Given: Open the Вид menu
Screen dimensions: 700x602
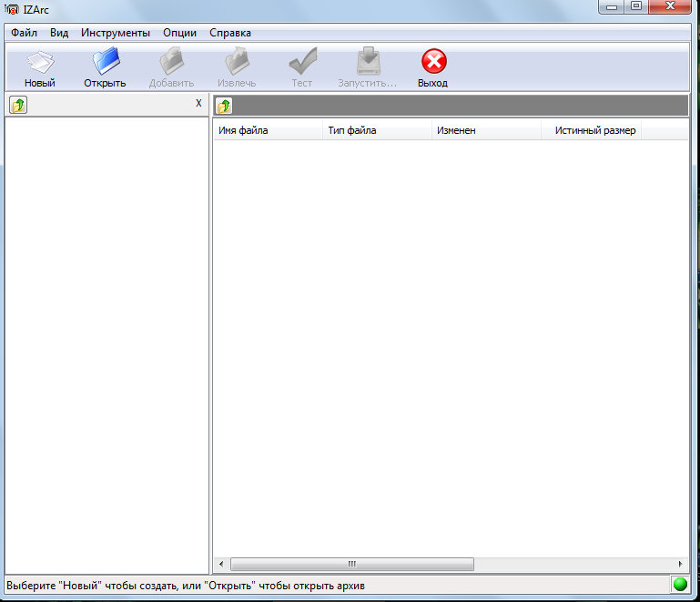Looking at the screenshot, I should pos(59,33).
